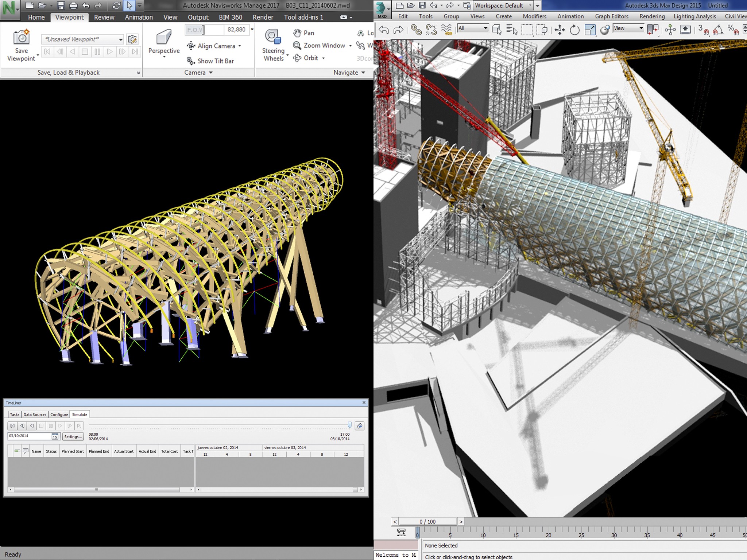Activate the Pan hand tool
The width and height of the screenshot is (747, 560).
click(303, 33)
